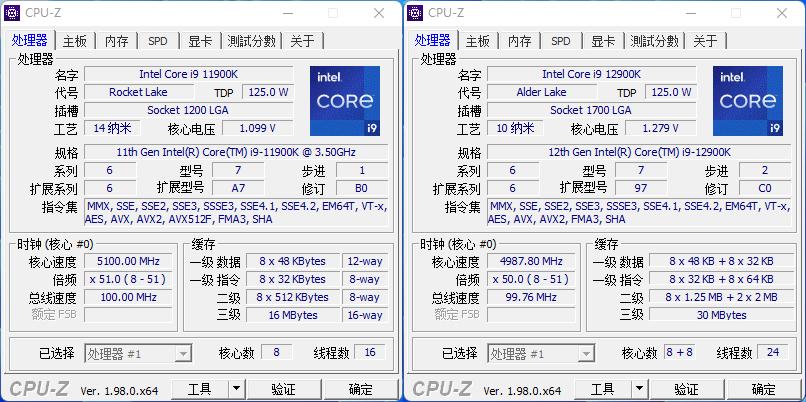Viewport: 806px width, 402px height.
Task: Open 内存 tab in right window
Action: click(520, 41)
